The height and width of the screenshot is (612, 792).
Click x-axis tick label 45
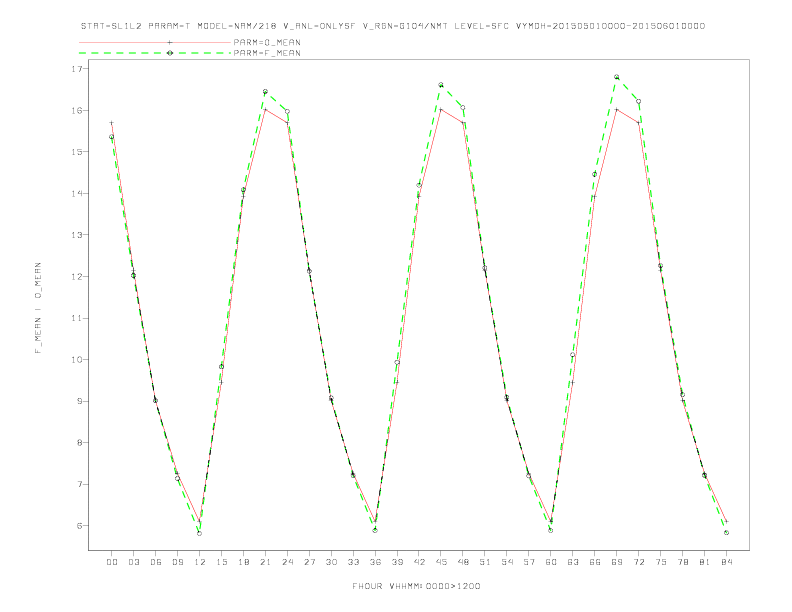pyautogui.click(x=441, y=562)
